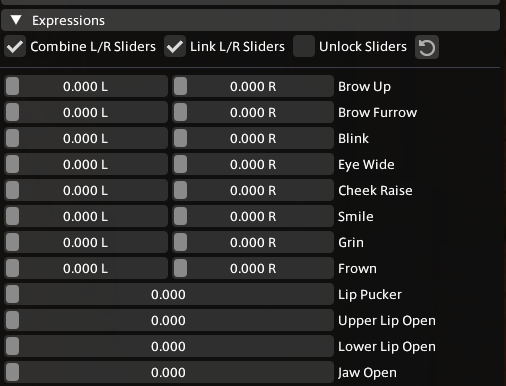This screenshot has height=386, width=506.
Task: Enable the Unlock Sliders checkbox
Action: [x=304, y=46]
